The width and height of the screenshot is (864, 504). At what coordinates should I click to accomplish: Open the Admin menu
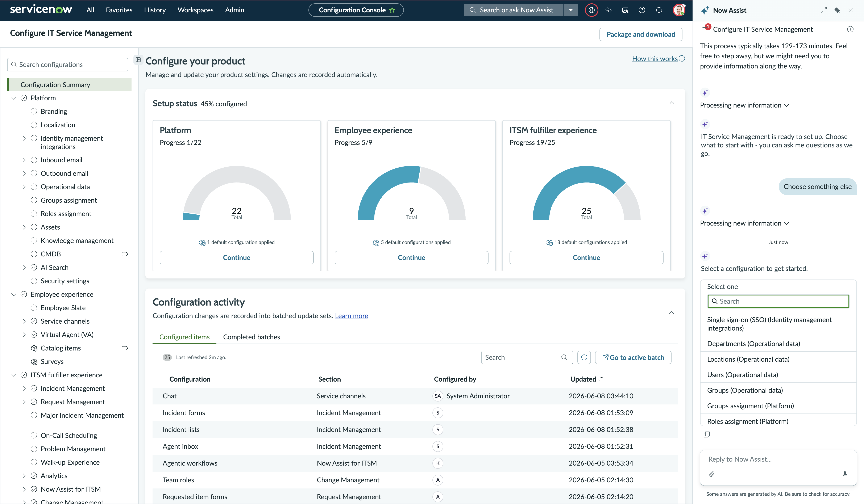(234, 10)
